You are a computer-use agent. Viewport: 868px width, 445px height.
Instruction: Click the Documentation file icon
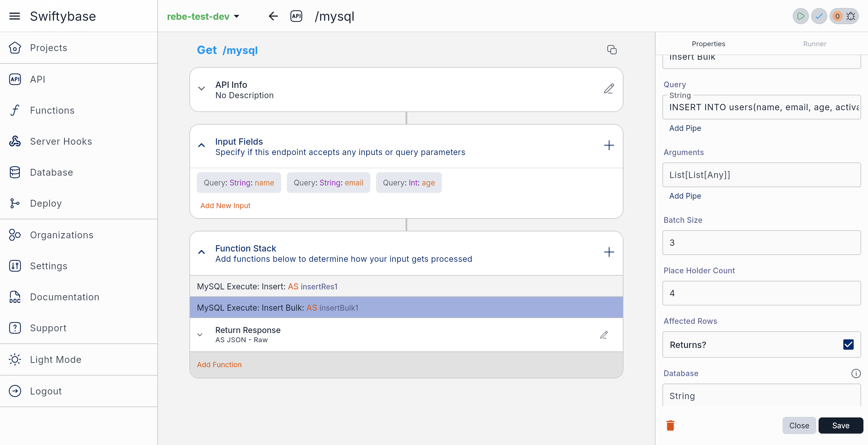[x=15, y=297]
